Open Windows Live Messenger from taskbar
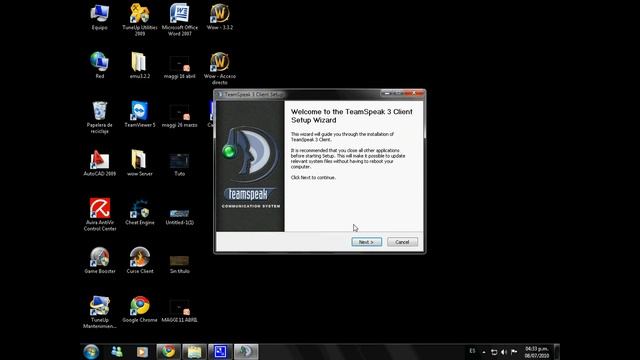The height and width of the screenshot is (360, 640). click(117, 351)
